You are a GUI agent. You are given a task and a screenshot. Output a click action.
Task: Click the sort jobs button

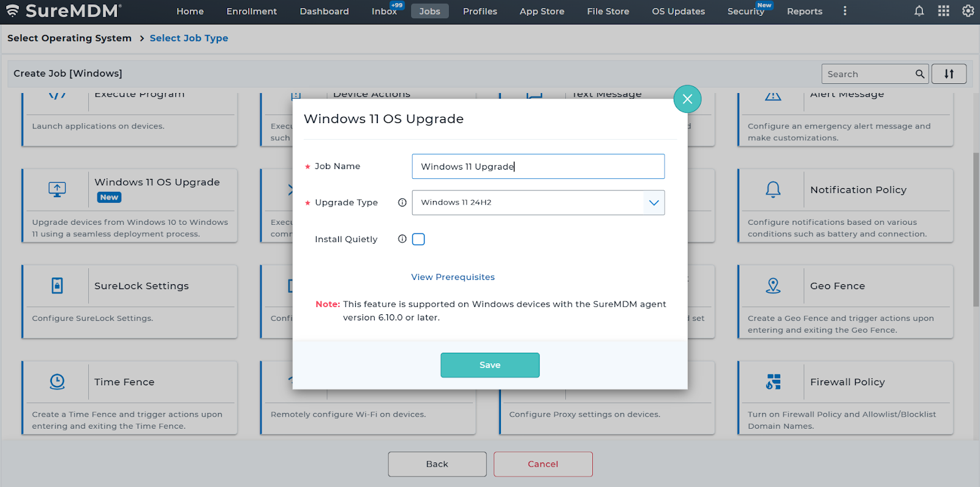(x=949, y=74)
